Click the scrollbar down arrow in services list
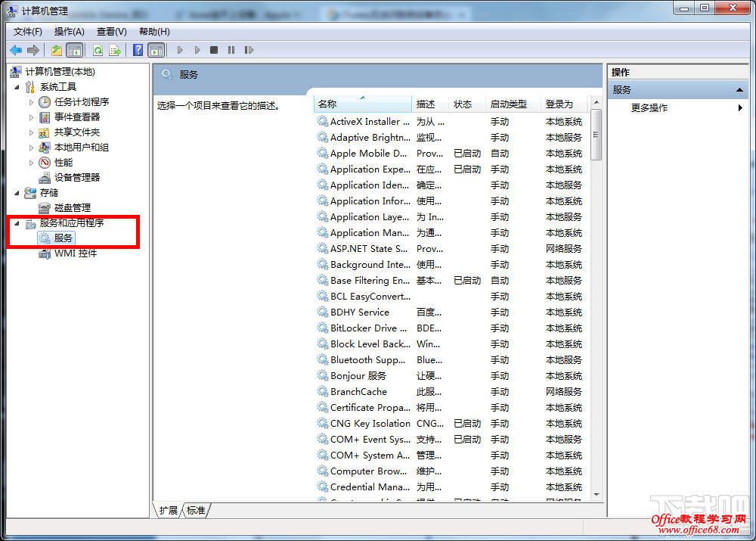The height and width of the screenshot is (541, 756). pyautogui.click(x=596, y=495)
